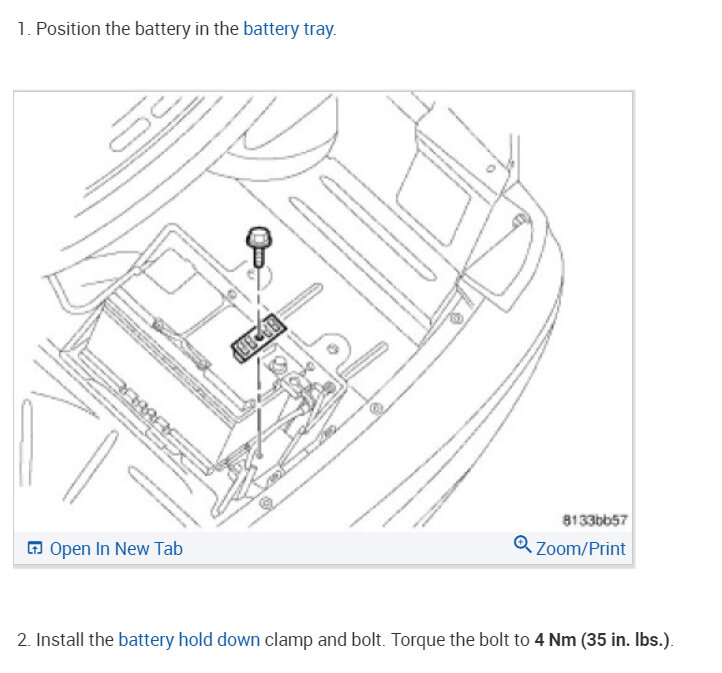
Task: Click the bold torque value 4 Nm
Action: tap(555, 639)
